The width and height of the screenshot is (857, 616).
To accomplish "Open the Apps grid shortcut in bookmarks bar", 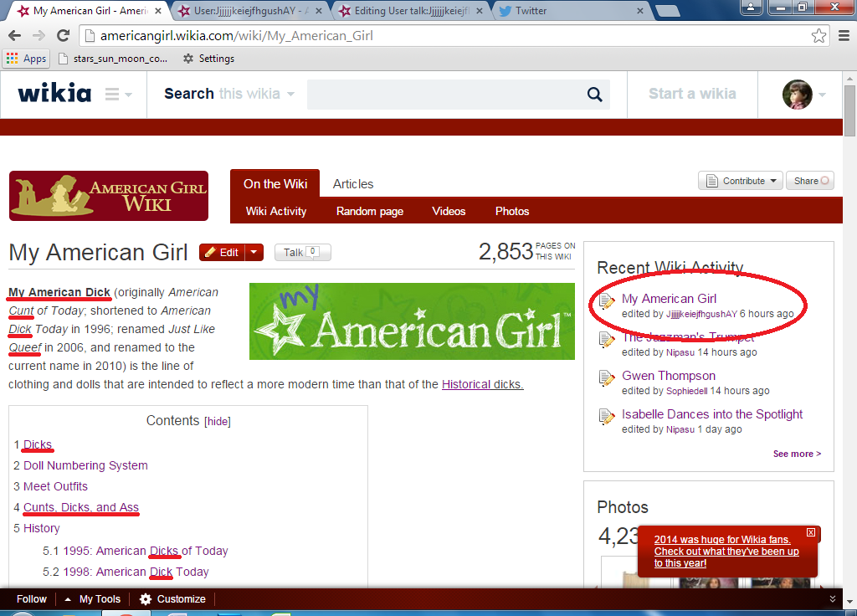I will (x=26, y=59).
